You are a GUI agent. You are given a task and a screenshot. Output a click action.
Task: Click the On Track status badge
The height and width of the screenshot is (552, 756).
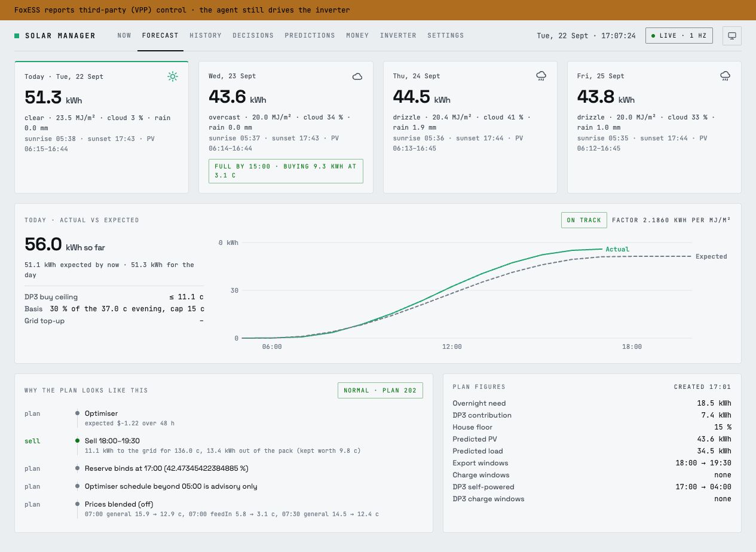pyautogui.click(x=584, y=220)
